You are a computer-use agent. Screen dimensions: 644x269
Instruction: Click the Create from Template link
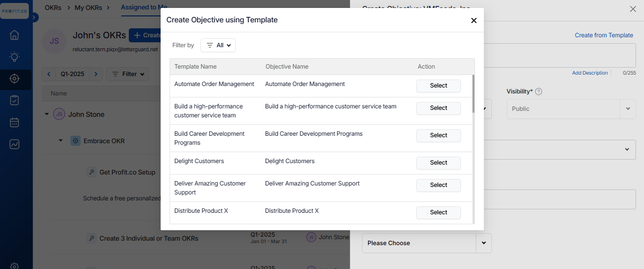click(x=604, y=35)
